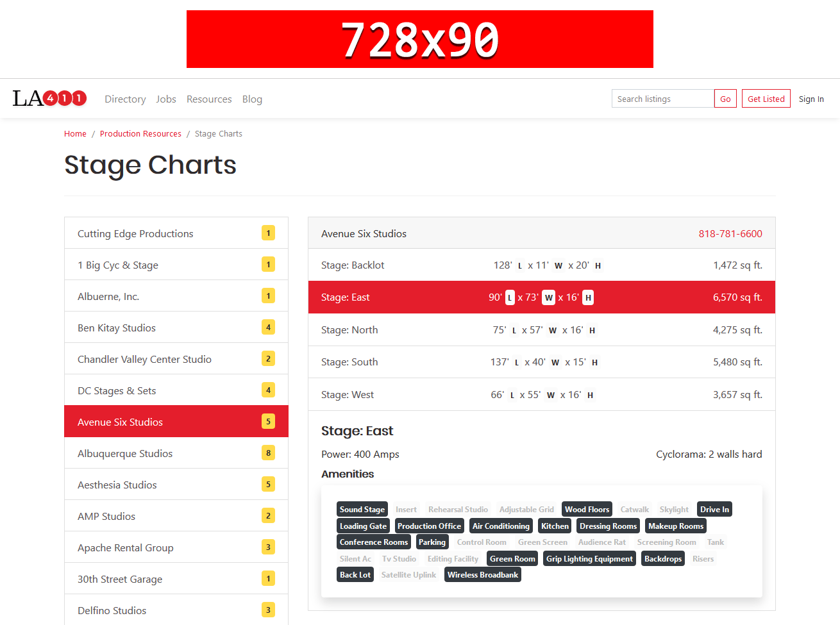840x625 pixels.
Task: Click the Loading Gate amenity tag
Action: (363, 526)
